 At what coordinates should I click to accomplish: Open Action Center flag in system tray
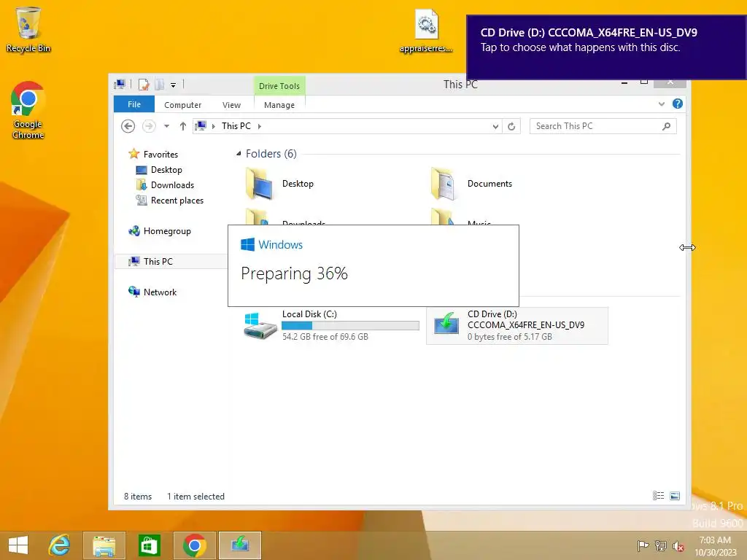tap(643, 545)
